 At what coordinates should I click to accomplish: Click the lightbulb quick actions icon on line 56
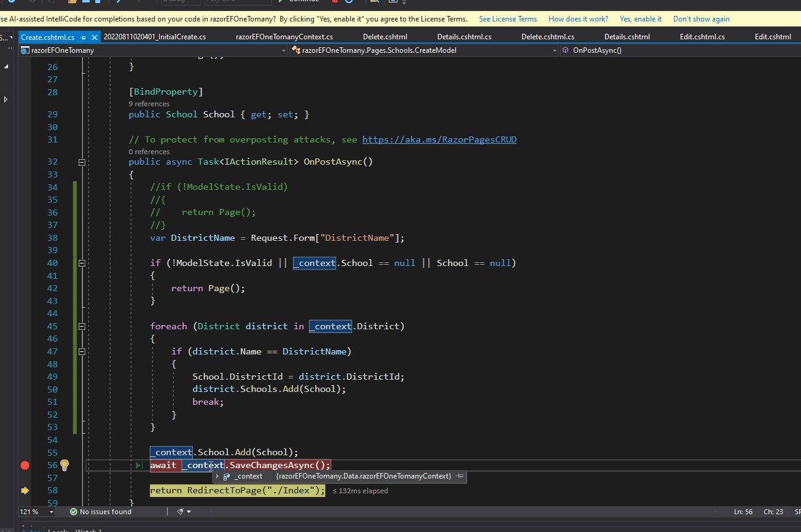[64, 465]
